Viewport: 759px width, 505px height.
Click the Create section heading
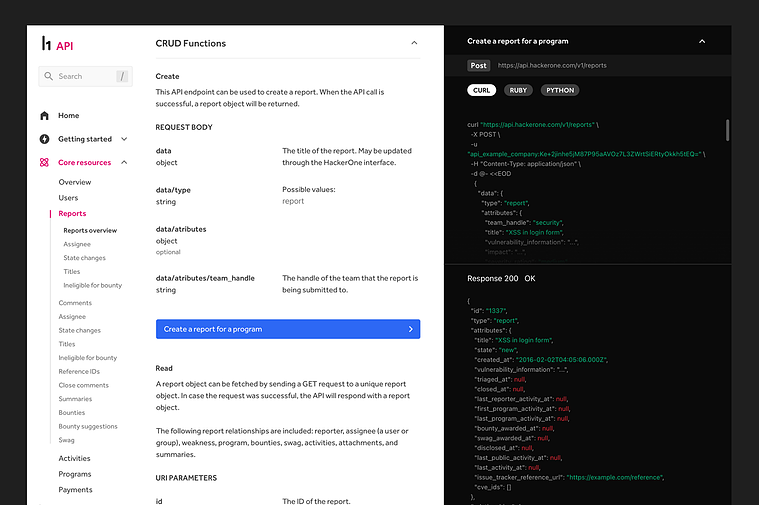[167, 76]
